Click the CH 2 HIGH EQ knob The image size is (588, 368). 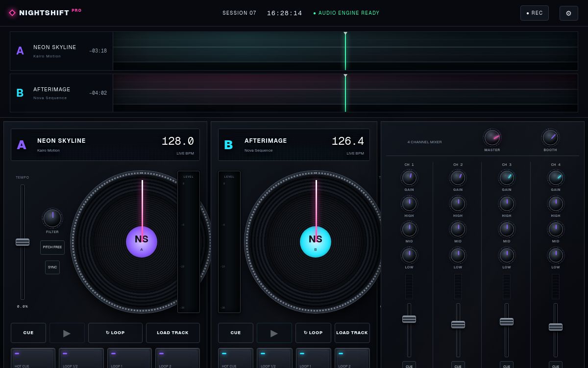pos(458,204)
